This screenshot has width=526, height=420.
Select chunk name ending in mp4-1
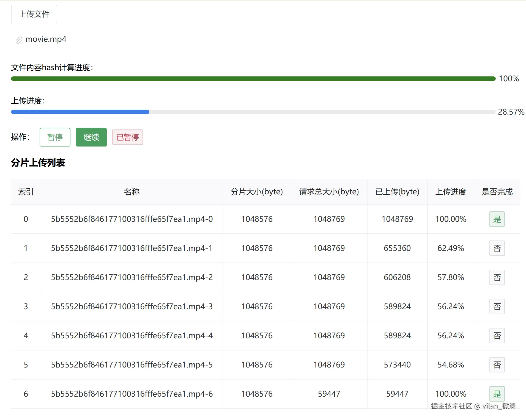[132, 248]
